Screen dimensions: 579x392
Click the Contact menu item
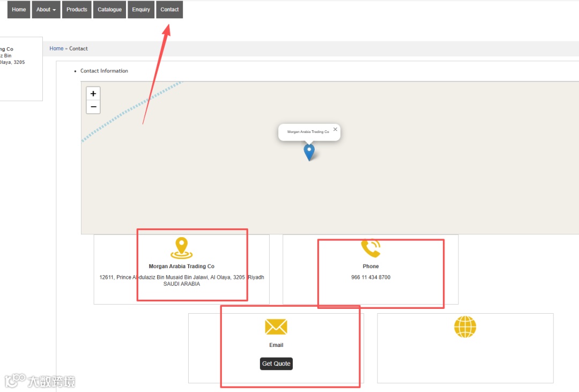[169, 10]
